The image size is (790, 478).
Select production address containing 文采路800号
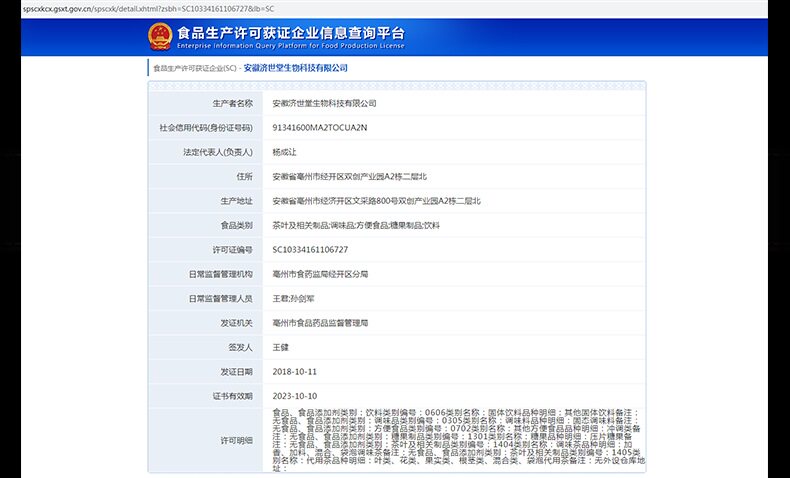[x=376, y=201]
